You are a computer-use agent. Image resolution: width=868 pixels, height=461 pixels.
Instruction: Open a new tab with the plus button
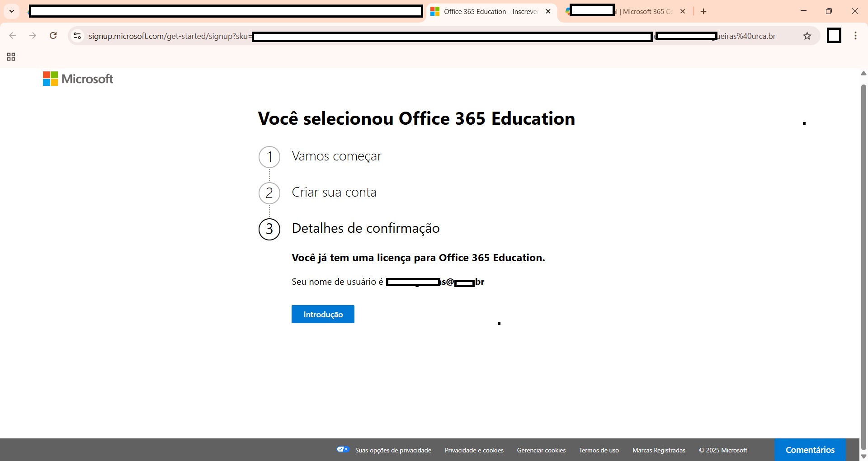coord(703,11)
